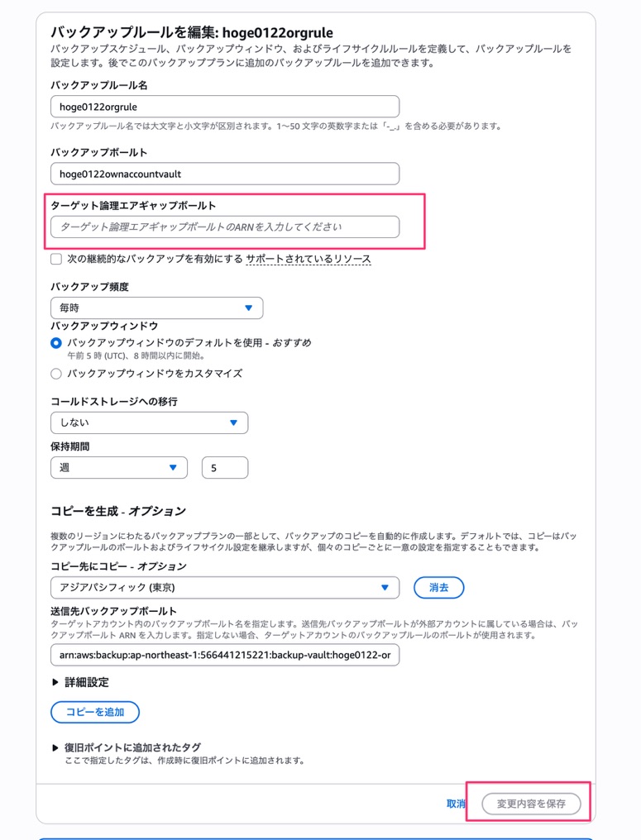The height and width of the screenshot is (840, 641).
Task: Click the 消去 button
Action: pos(439,588)
